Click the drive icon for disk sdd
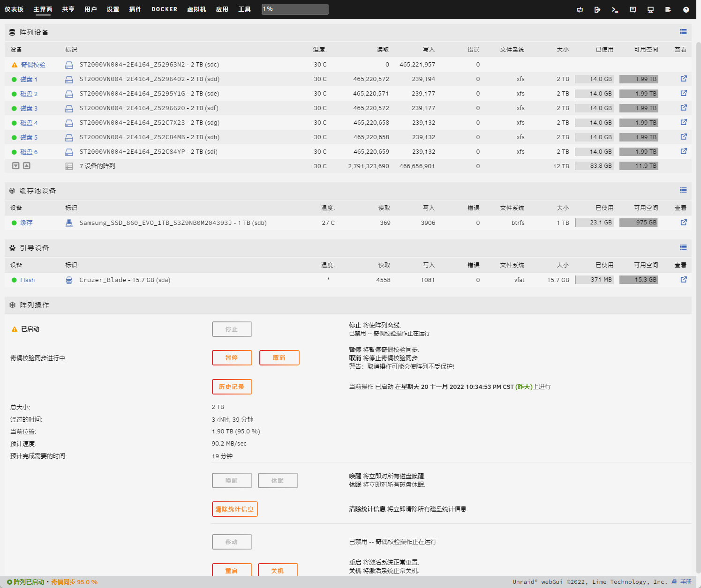The height and width of the screenshot is (588, 701). [69, 79]
